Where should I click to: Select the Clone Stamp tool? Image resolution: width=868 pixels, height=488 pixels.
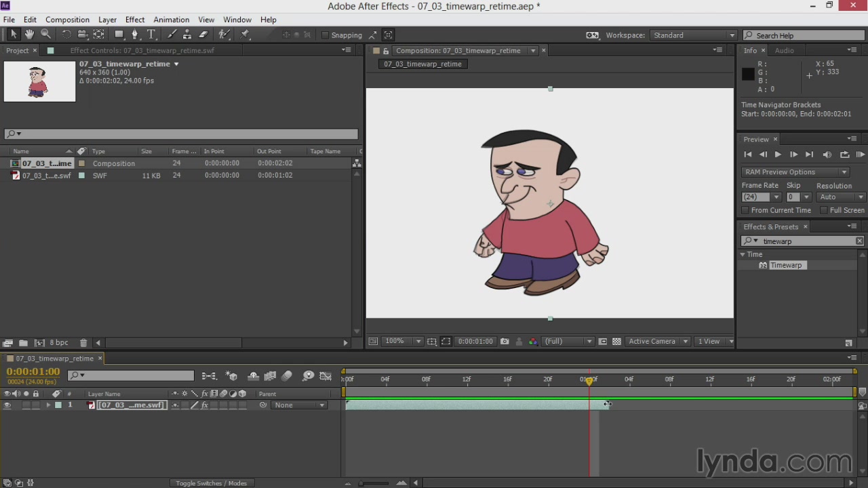coord(188,35)
